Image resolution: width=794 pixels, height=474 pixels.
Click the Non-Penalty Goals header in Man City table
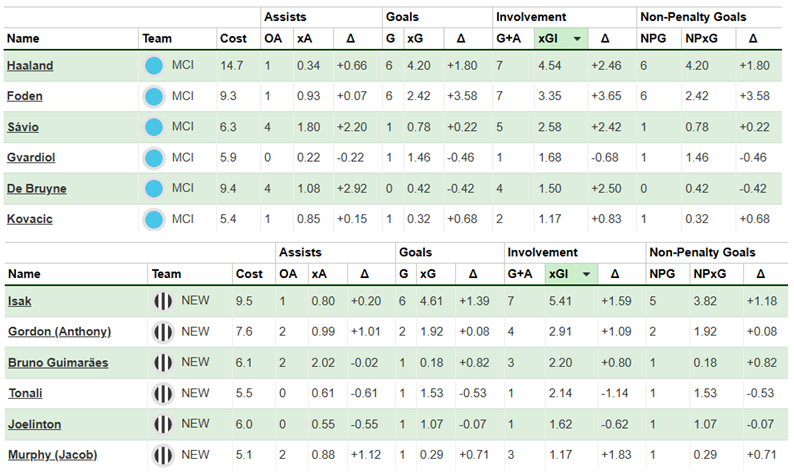[693, 17]
